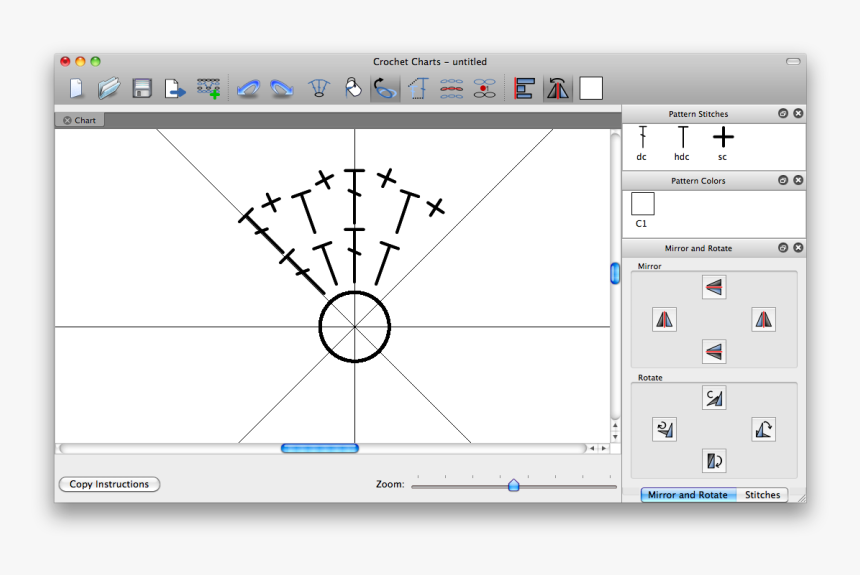860x575 pixels.
Task: Click the New document toolbar icon
Action: coord(76,89)
